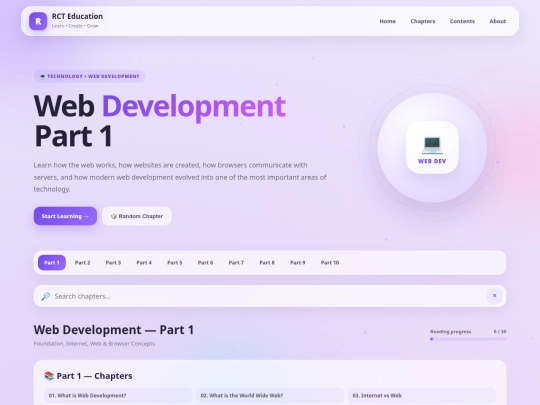
Task: Open chapter 02. What is the World Wide Web?
Action: (x=270, y=396)
